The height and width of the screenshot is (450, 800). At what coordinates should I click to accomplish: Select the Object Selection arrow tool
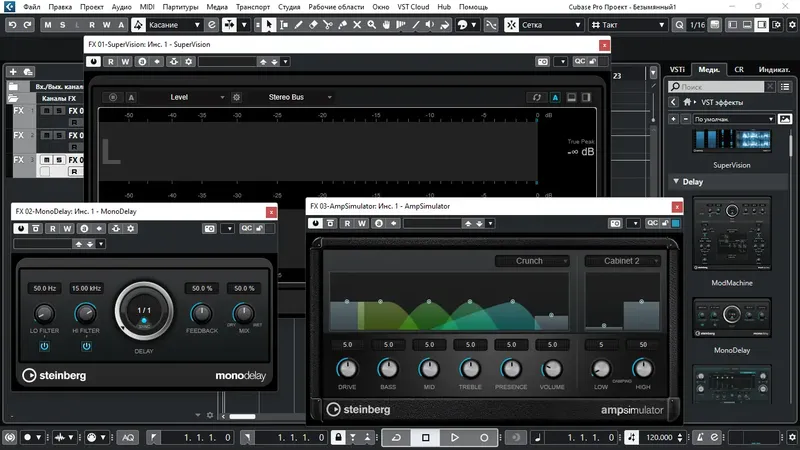tap(269, 24)
